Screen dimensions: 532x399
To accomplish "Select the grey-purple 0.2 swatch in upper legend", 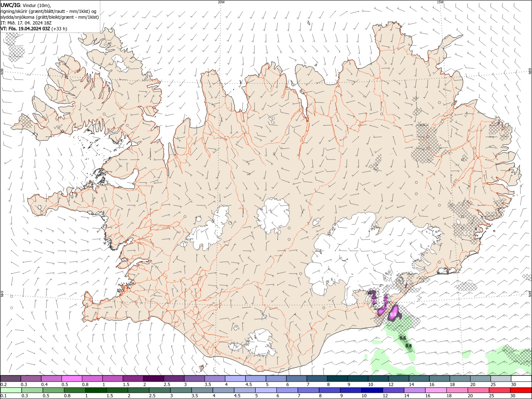I will pyautogui.click(x=10, y=379).
